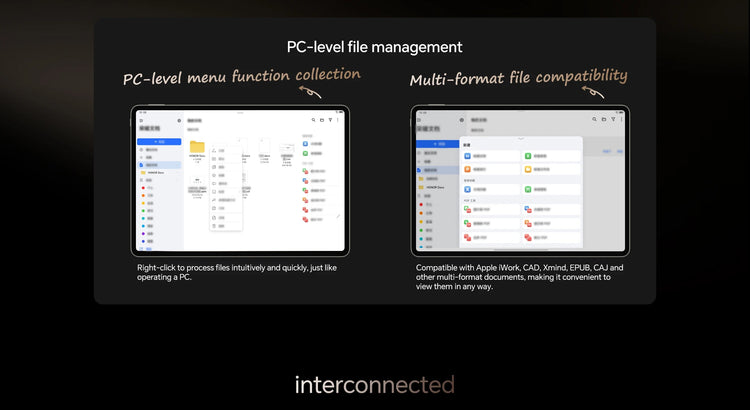Click the orange presentation icon in the new-file popup
The image size is (750, 410).
pos(466,170)
